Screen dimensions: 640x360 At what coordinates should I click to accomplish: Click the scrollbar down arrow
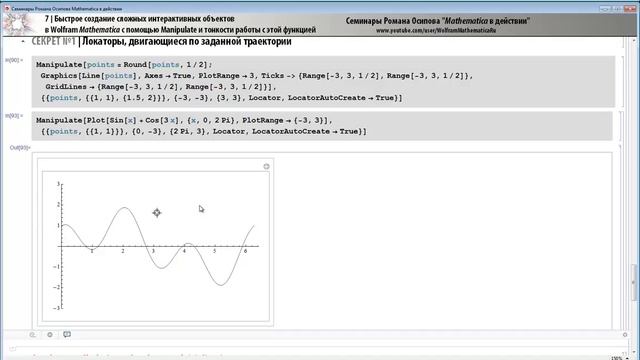634,351
